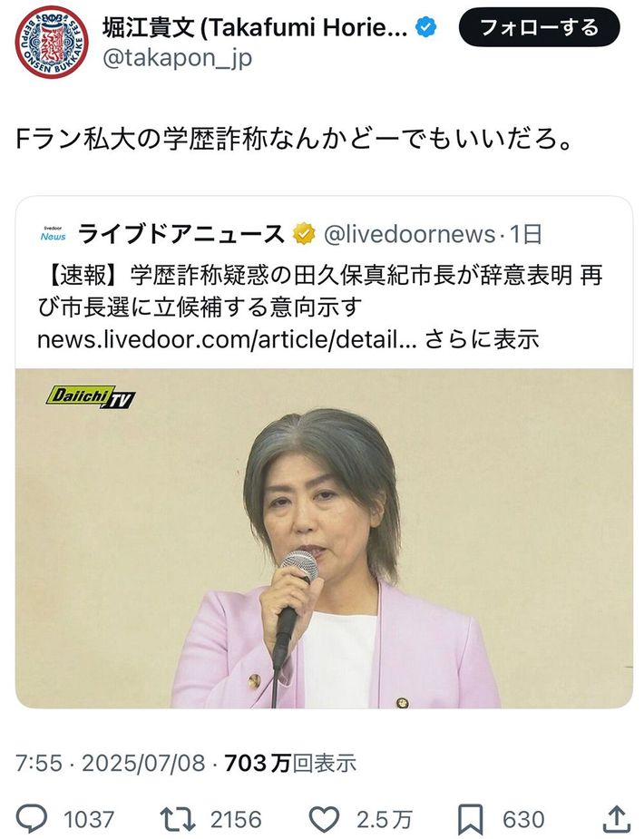The height and width of the screenshot is (839, 644).
Task: Tap the blue verified badge
Action: tap(426, 27)
